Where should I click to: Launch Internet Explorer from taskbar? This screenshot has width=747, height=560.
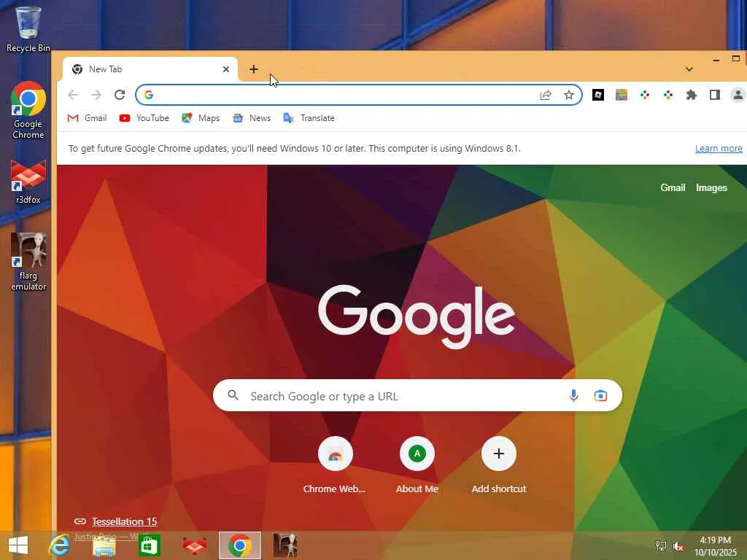pos(59,545)
